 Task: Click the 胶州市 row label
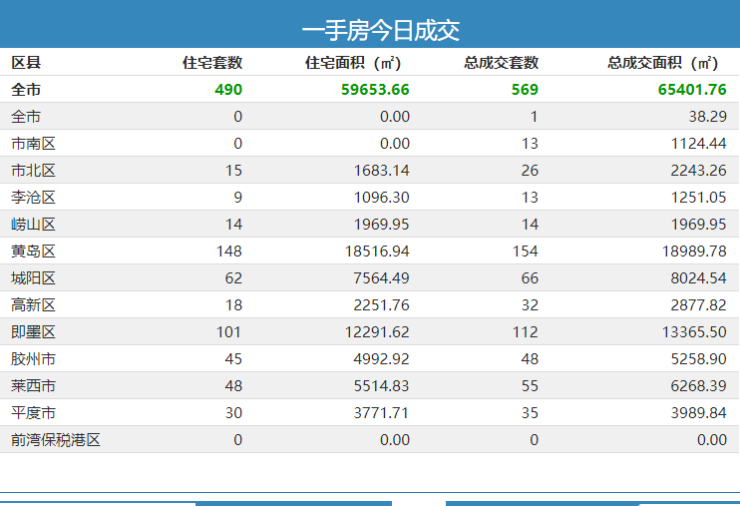coord(33,360)
